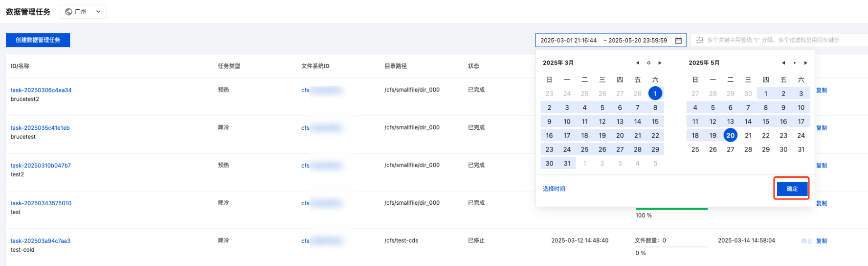Select May 27 in the right calendar

(x=730, y=149)
